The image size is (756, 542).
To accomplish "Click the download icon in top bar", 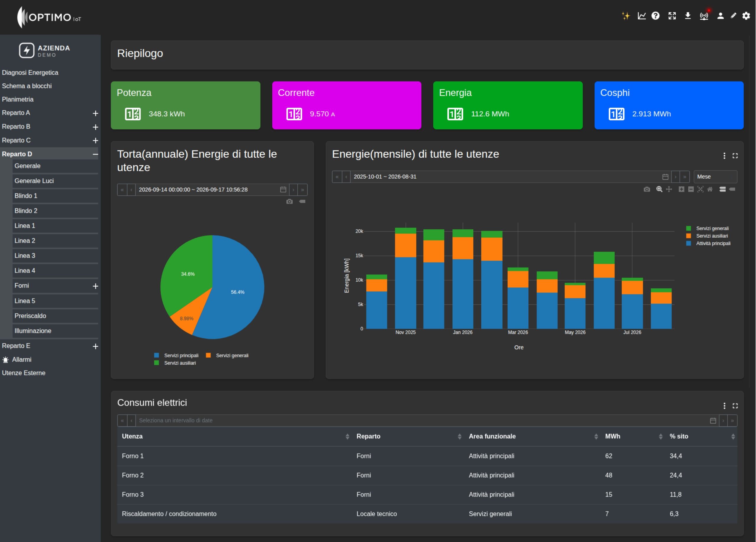I will [688, 16].
